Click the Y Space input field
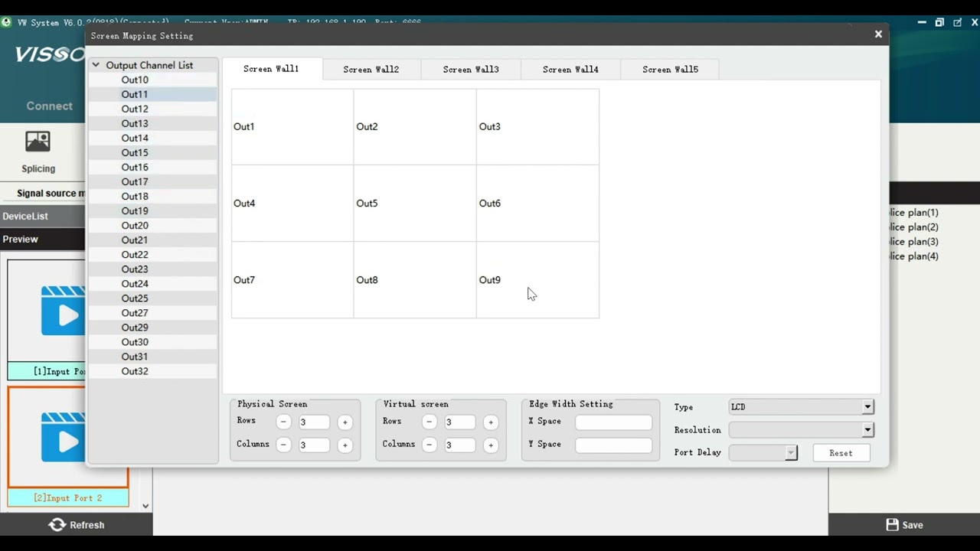This screenshot has height=551, width=980. (613, 445)
